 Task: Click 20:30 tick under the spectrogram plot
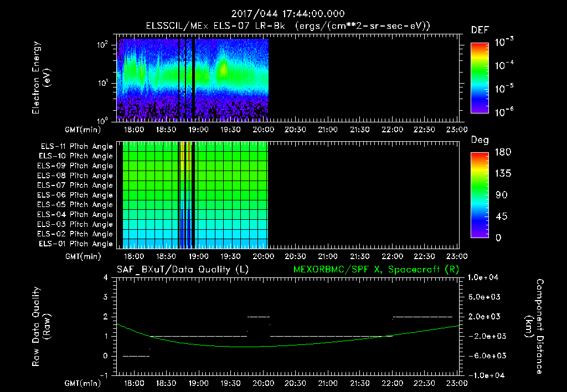295,130
